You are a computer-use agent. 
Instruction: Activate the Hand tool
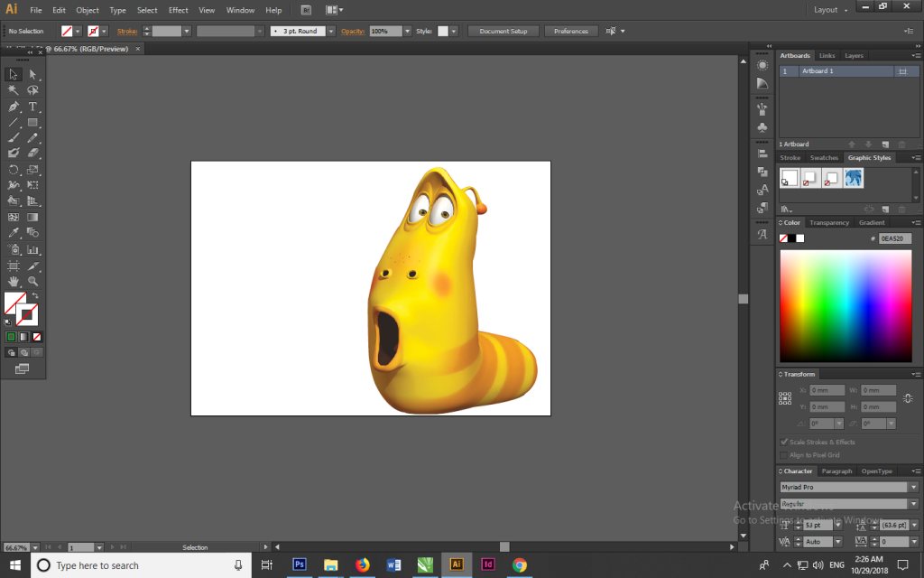[14, 282]
